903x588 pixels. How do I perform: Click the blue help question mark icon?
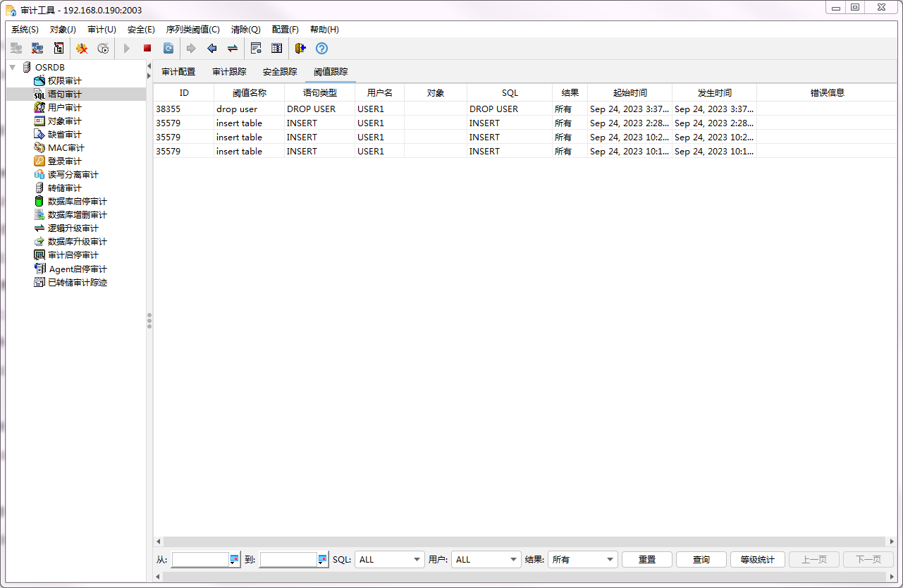[322, 49]
